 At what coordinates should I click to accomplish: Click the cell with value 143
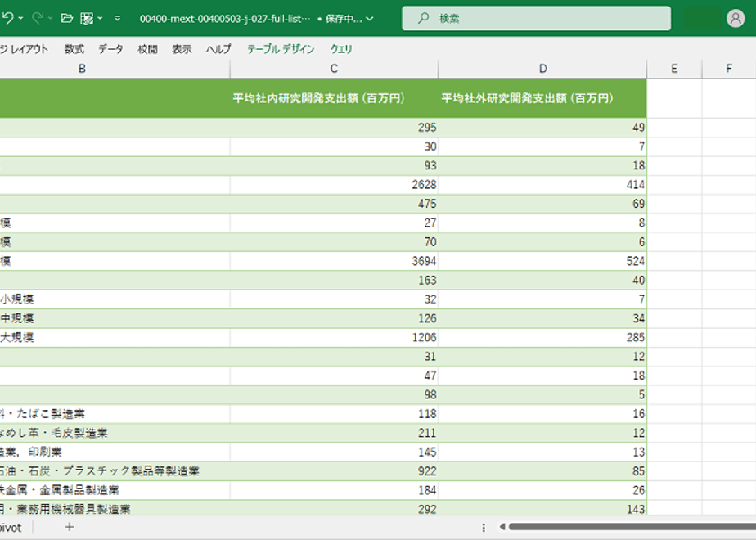542,509
